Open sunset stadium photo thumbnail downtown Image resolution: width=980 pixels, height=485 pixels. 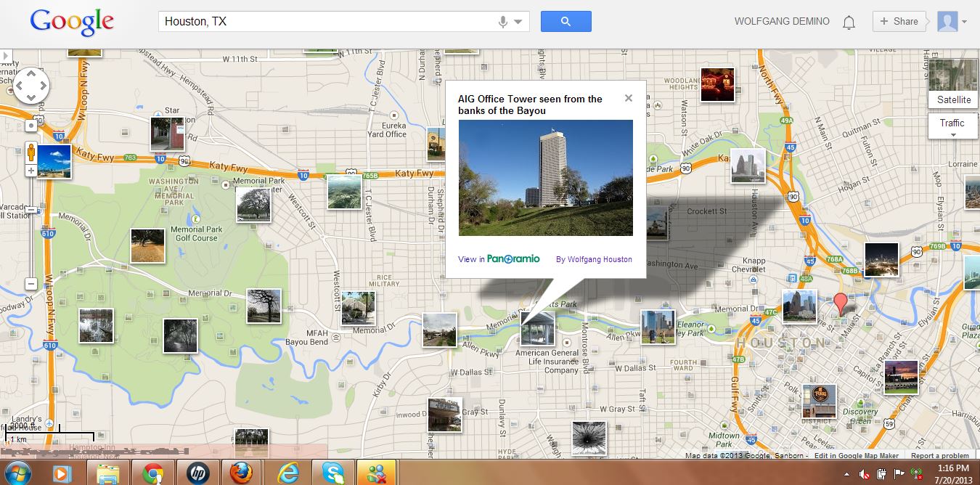901,378
